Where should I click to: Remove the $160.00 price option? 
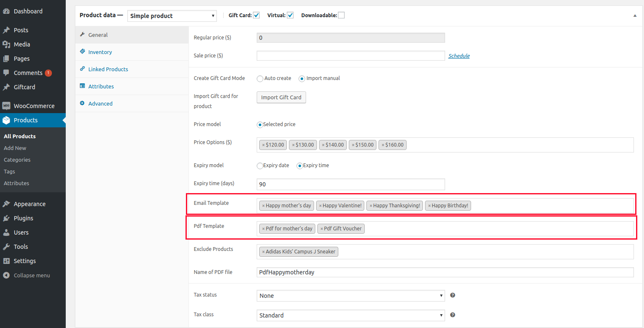click(383, 145)
